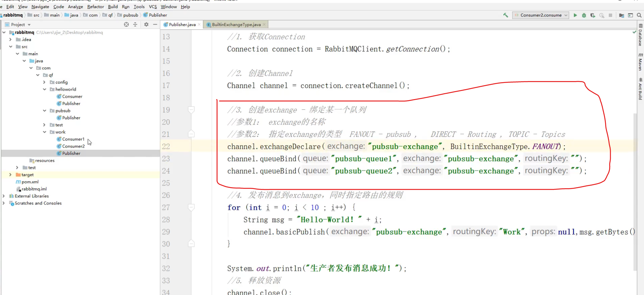Open Project Structure from the toolbar
644x295 pixels.
click(x=621, y=15)
